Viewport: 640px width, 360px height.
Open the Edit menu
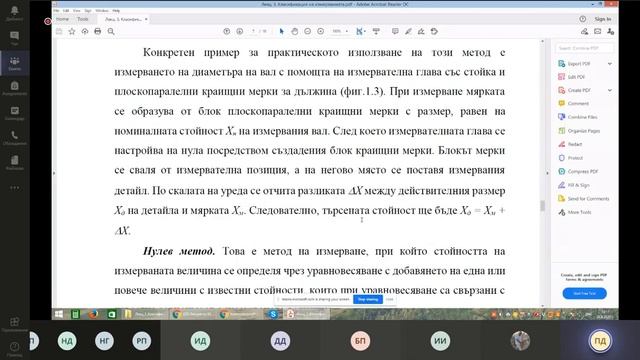pos(66,11)
